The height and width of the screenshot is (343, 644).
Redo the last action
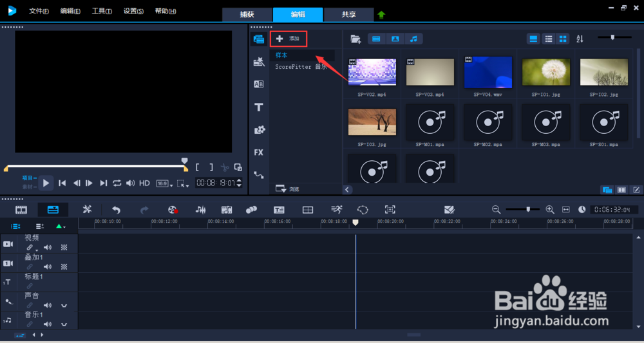[x=144, y=210]
